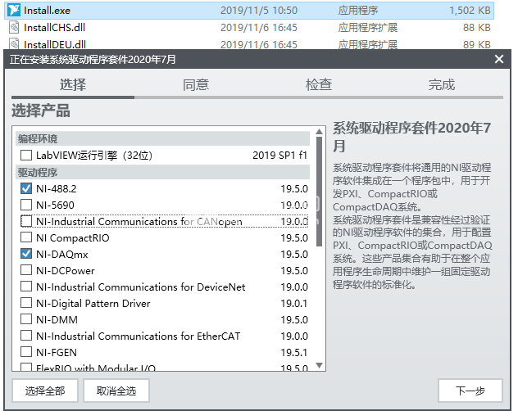Click the InstallCHS.dll file icon
Screen dimensions: 518x420
14,27
